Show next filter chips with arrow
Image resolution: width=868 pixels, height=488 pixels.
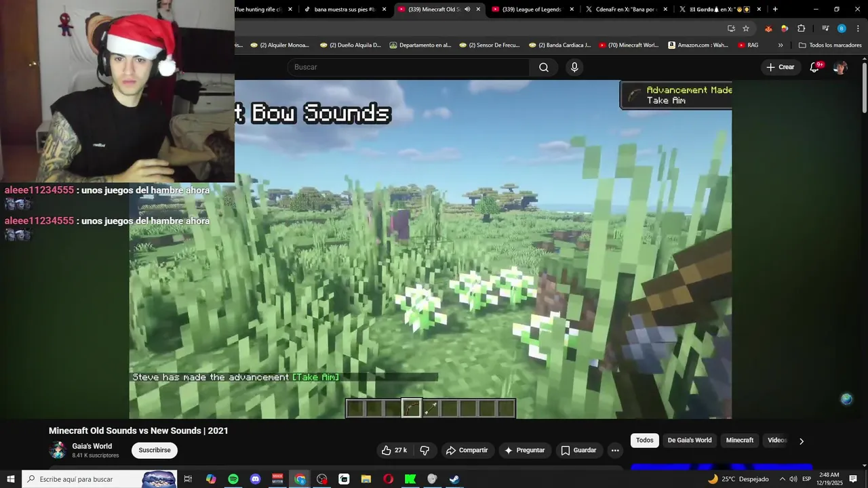802,441
